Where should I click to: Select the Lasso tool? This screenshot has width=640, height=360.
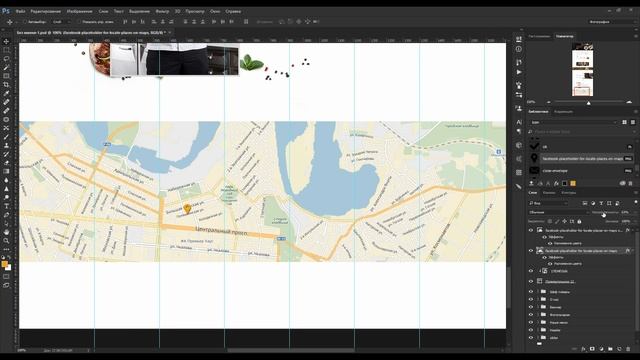(x=6, y=58)
